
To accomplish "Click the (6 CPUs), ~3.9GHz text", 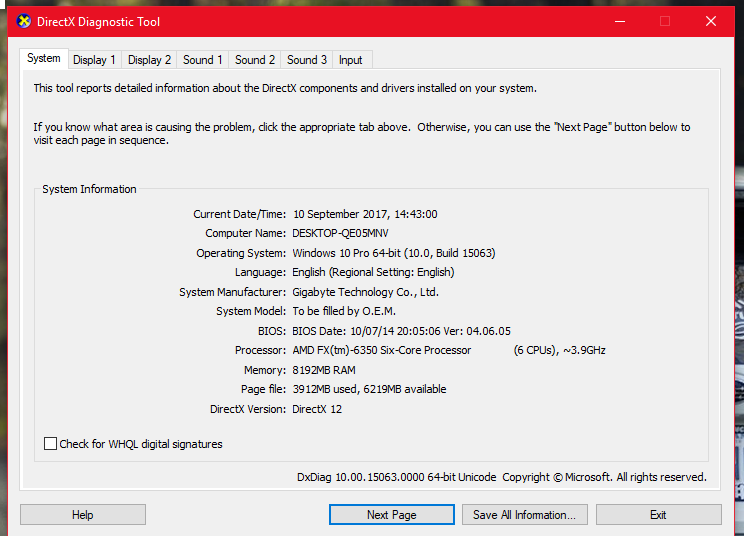I will pos(559,351).
